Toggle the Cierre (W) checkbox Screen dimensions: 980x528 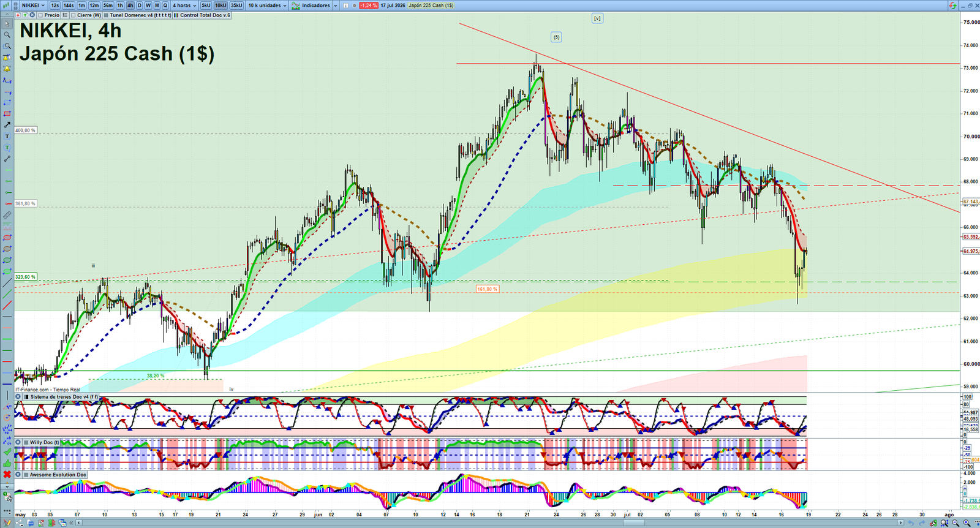[73, 15]
